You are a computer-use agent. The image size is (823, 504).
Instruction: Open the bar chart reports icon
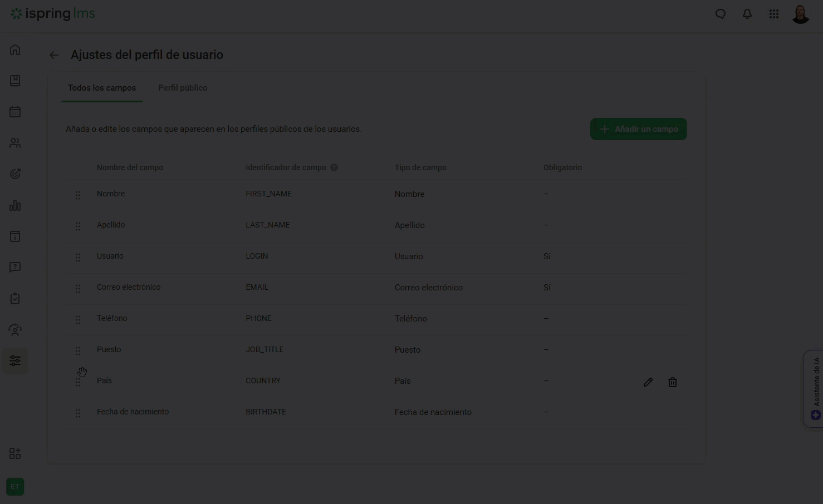pos(15,205)
